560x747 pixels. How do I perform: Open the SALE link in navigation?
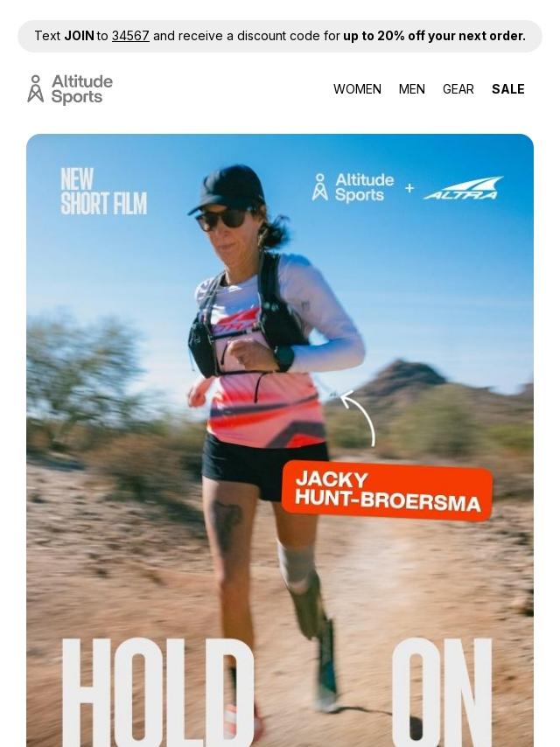click(508, 89)
